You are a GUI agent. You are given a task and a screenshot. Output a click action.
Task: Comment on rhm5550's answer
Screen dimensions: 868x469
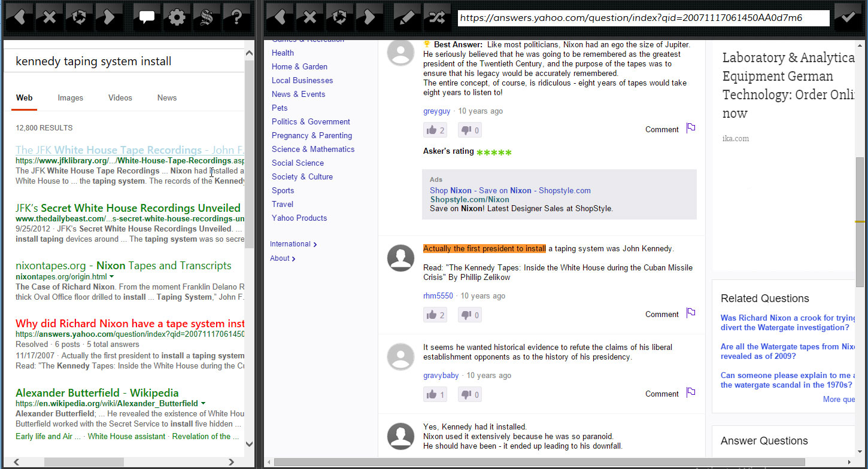click(x=662, y=314)
